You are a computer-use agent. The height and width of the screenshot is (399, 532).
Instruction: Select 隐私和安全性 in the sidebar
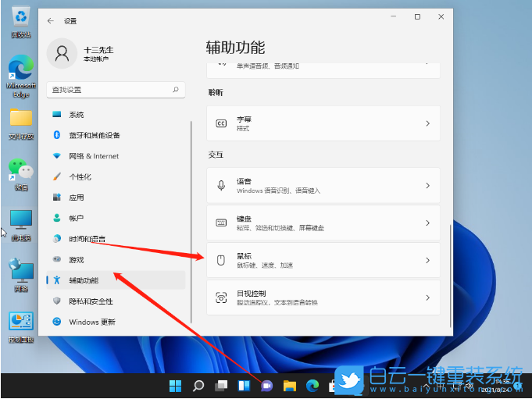coord(116,301)
